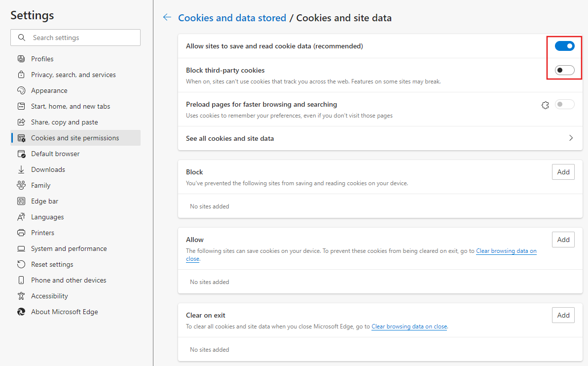Open the Languages settings section
Screen dimensions: 588x366
coord(47,217)
